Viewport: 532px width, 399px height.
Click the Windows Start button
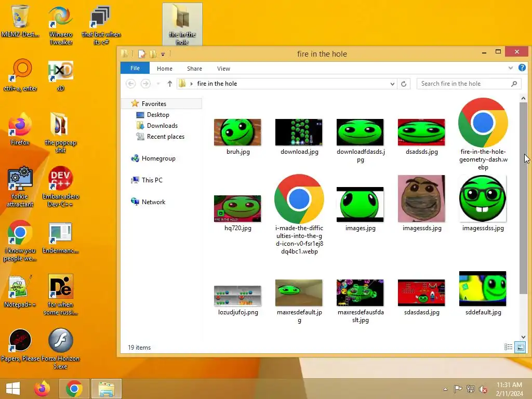coord(13,389)
